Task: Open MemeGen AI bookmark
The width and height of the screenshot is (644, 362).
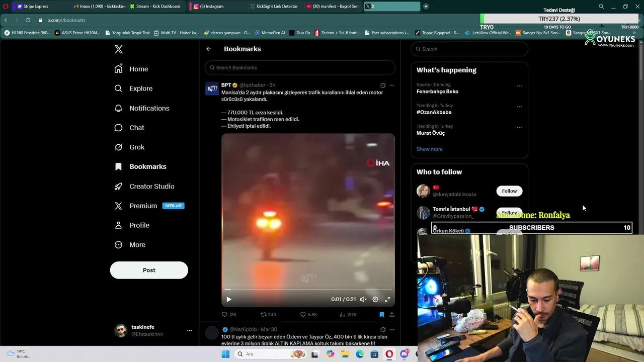Action: pos(270,33)
